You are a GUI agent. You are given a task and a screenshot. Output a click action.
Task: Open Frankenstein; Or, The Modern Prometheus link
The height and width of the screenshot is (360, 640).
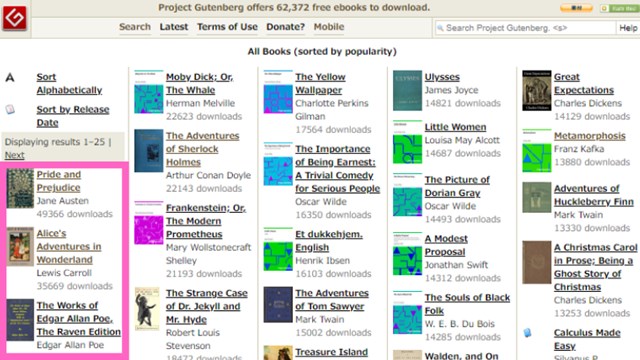tap(206, 221)
